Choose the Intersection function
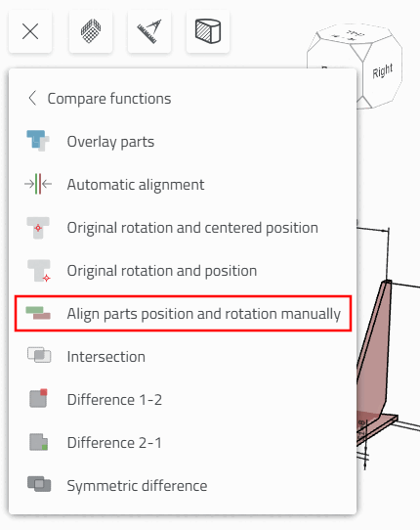This screenshot has height=530, width=420. point(106,357)
